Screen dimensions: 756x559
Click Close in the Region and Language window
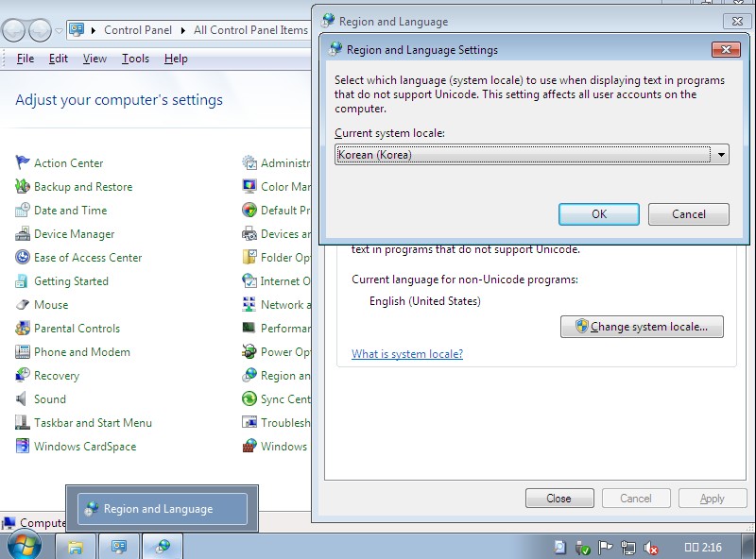point(559,499)
